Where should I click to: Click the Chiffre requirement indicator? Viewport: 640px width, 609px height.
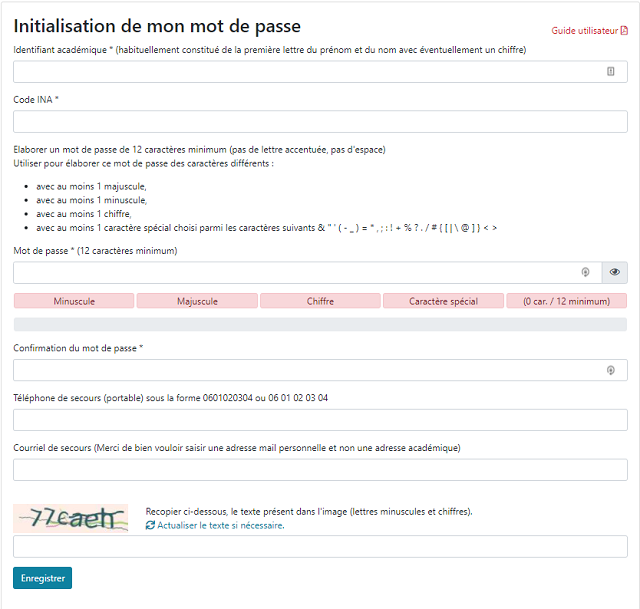pyautogui.click(x=320, y=301)
